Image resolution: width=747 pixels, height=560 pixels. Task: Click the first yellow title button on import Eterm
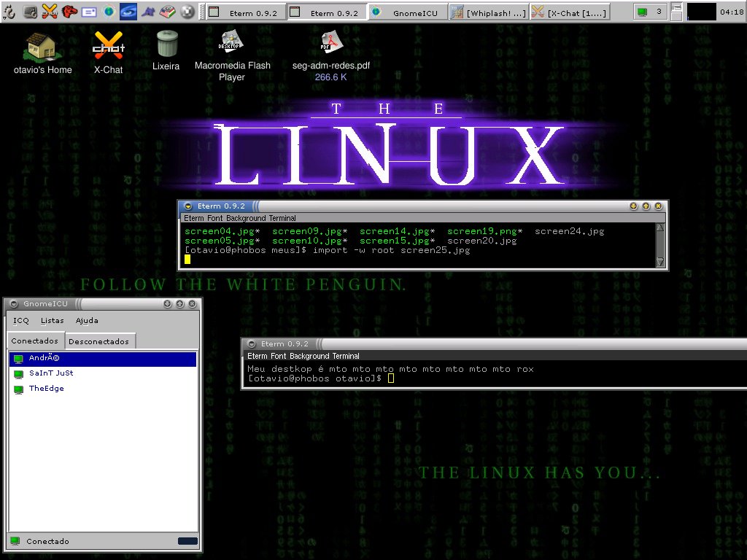pyautogui.click(x=633, y=206)
